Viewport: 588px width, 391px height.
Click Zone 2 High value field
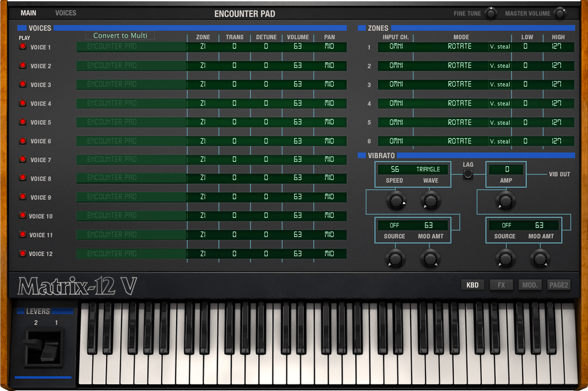click(557, 66)
